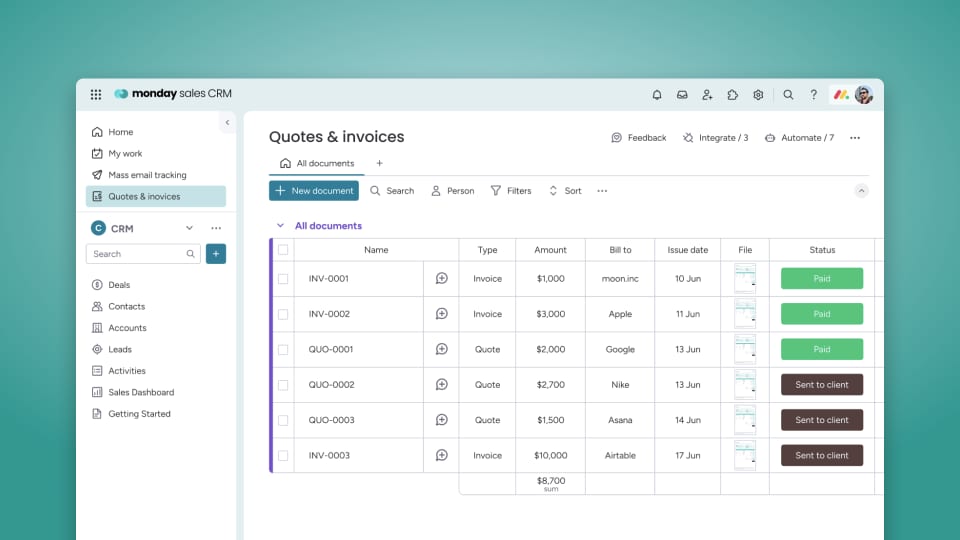
Task: Check the INV-0002 row checkbox
Action: [283, 314]
